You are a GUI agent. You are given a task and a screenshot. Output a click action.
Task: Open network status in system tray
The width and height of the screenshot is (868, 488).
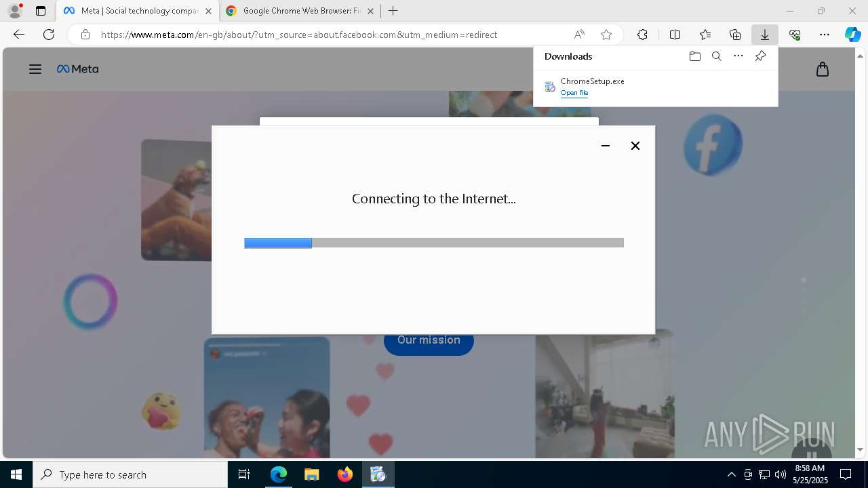click(x=764, y=474)
